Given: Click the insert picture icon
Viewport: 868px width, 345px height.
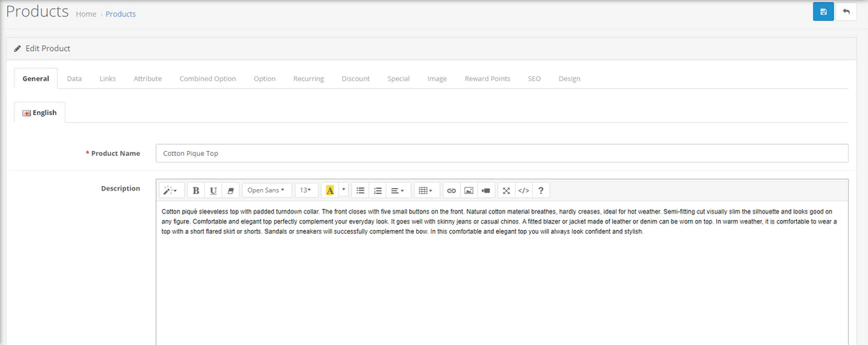Looking at the screenshot, I should [469, 190].
